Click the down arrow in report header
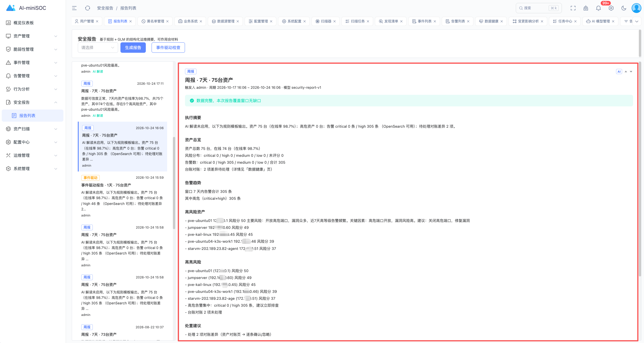This screenshot has height=343, width=644. (x=631, y=71)
